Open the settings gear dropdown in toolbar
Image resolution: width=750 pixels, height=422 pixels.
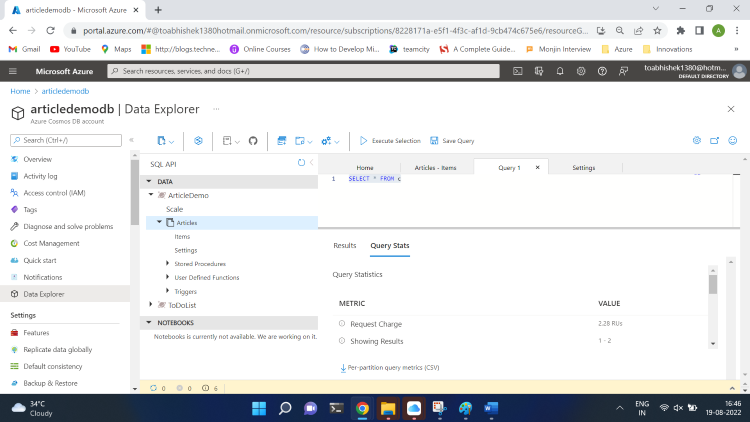330,141
